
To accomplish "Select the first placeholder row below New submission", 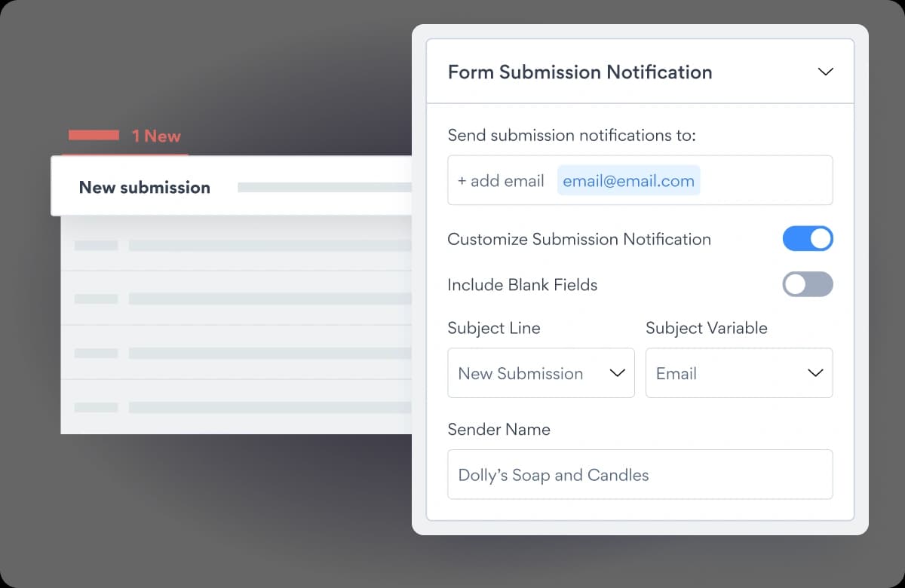I will 237,244.
